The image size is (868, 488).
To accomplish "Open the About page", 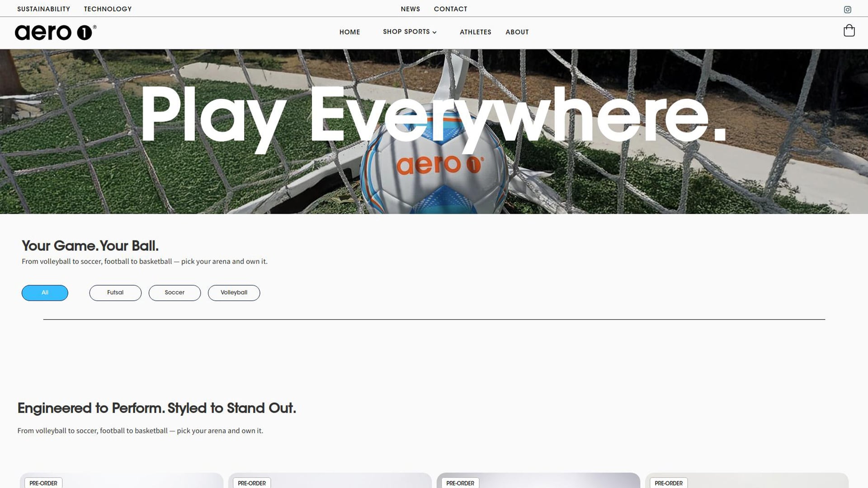I will (x=517, y=32).
